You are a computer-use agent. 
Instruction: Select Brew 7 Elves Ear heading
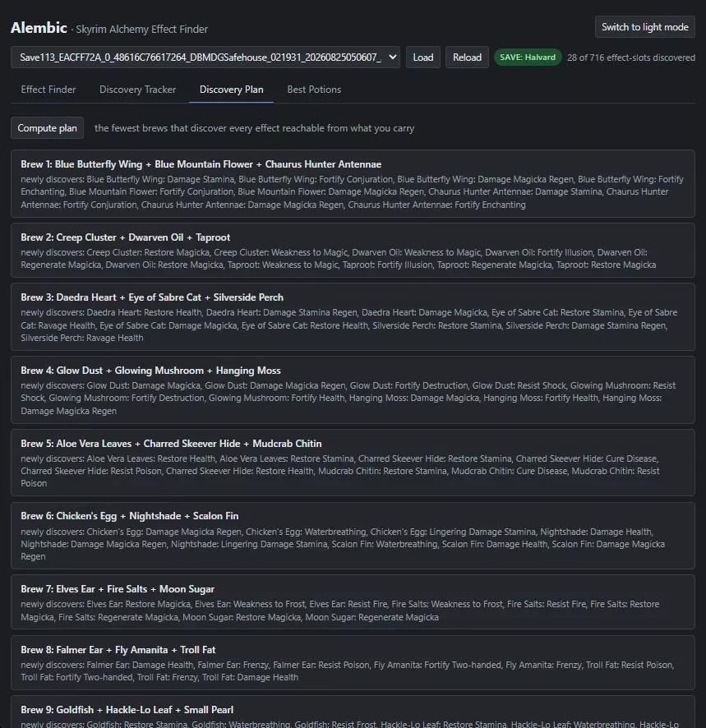(x=118, y=589)
